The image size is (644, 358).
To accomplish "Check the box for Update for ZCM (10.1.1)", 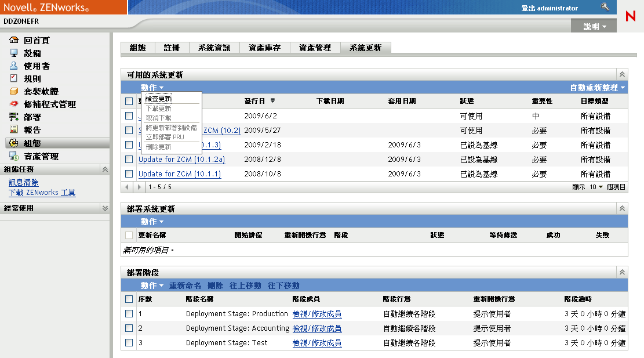I will click(129, 174).
